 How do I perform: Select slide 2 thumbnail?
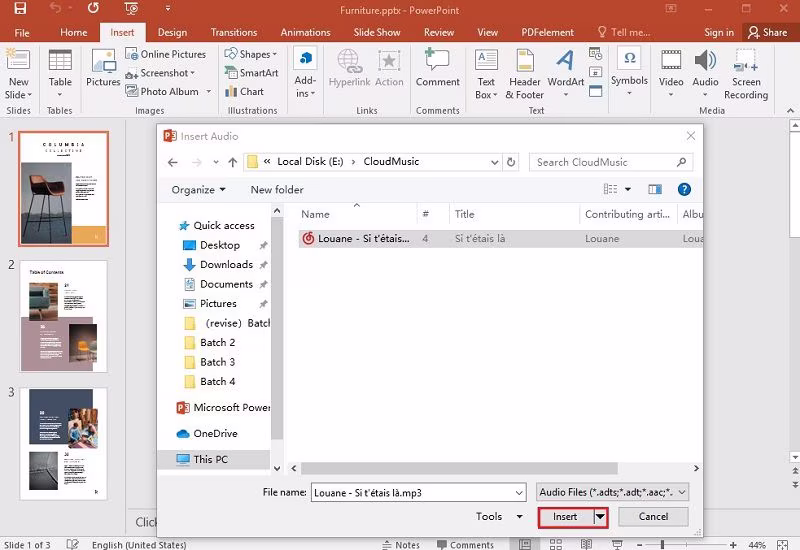(x=64, y=316)
